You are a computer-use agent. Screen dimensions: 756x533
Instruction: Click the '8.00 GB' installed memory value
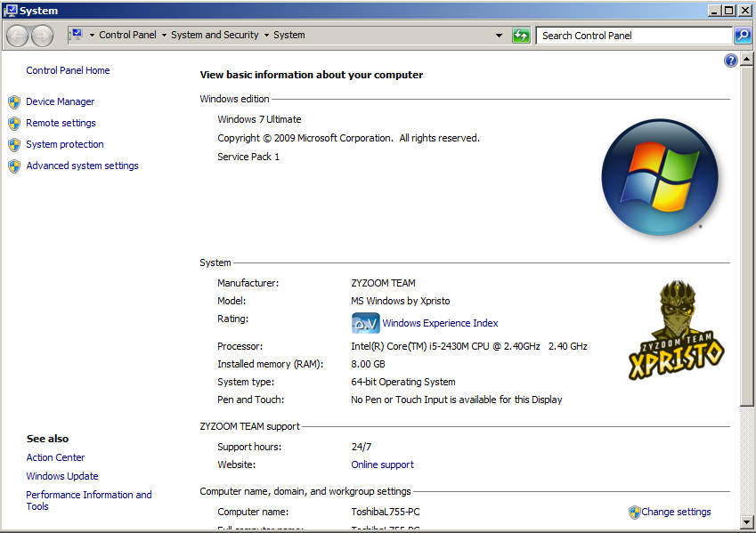coord(368,364)
